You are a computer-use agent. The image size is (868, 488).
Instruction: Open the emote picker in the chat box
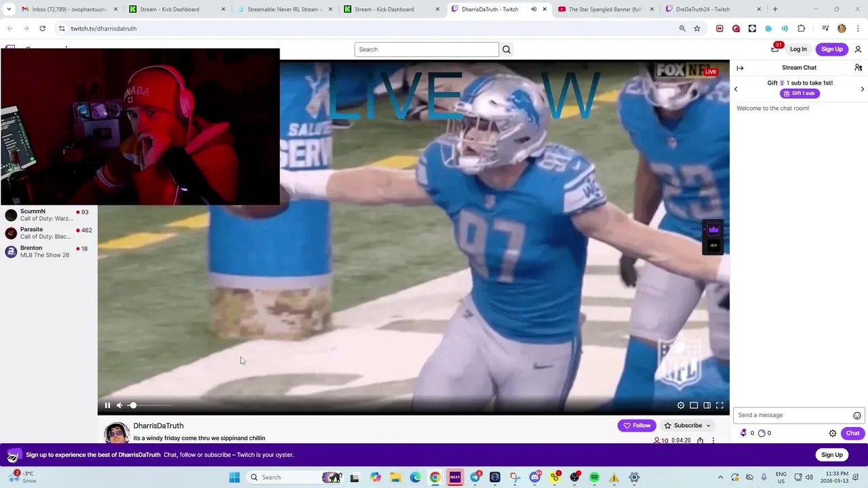(857, 415)
